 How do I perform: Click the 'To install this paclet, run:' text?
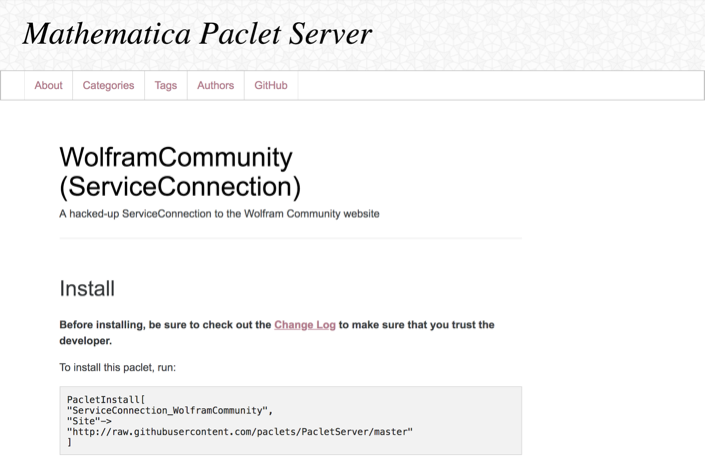click(117, 367)
